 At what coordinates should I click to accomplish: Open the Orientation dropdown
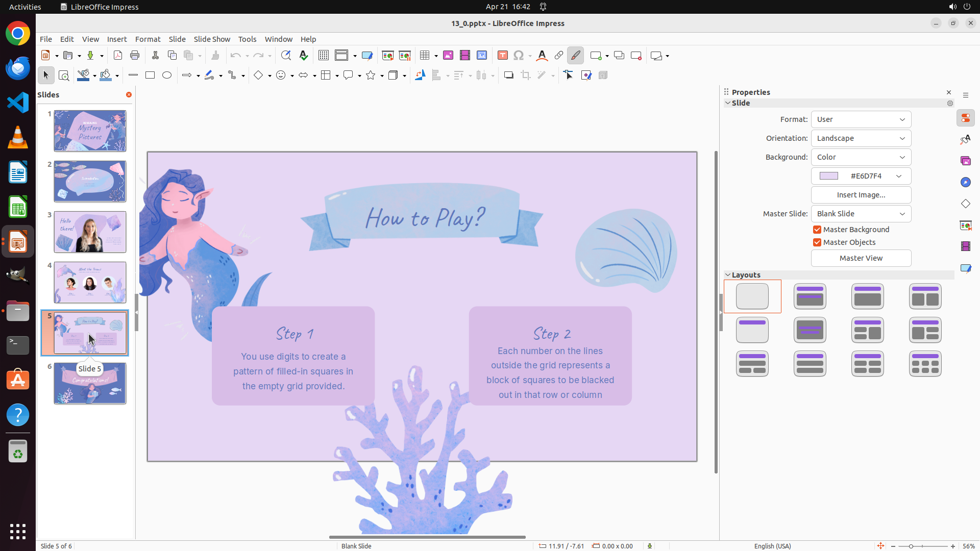[x=861, y=138]
